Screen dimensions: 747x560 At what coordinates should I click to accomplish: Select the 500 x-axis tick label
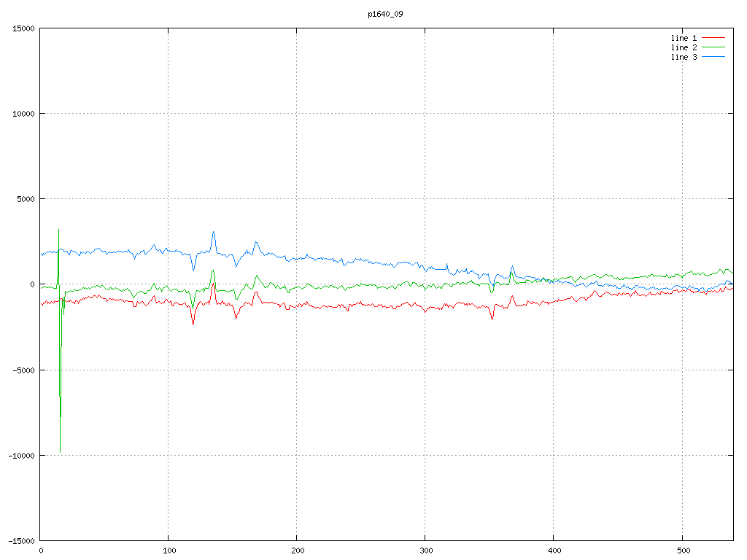pos(682,551)
